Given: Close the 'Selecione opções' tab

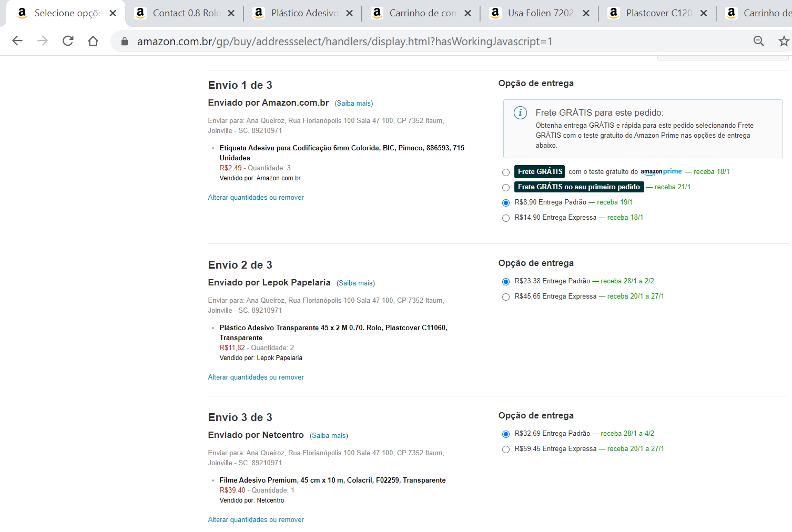Looking at the screenshot, I should pyautogui.click(x=113, y=13).
